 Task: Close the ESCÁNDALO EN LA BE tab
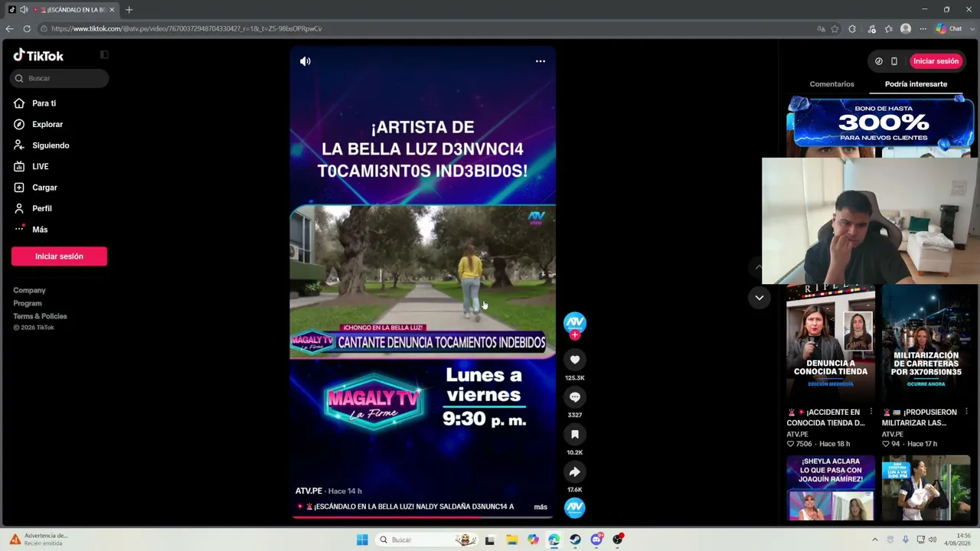click(x=112, y=10)
